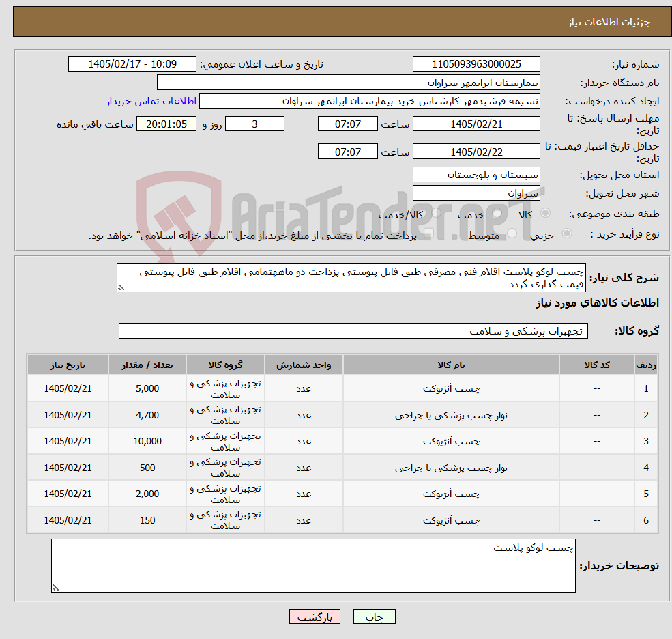Click the announcement date and time field
The image size is (672, 639).
(132, 64)
